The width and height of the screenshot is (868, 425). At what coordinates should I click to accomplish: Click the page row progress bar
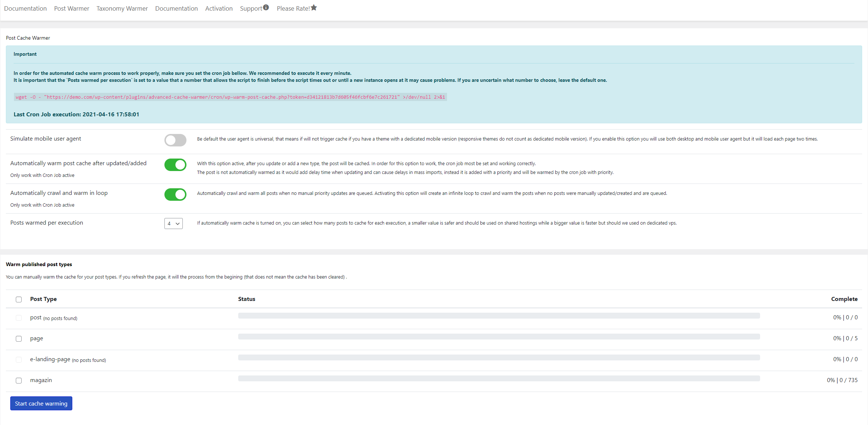tap(499, 337)
